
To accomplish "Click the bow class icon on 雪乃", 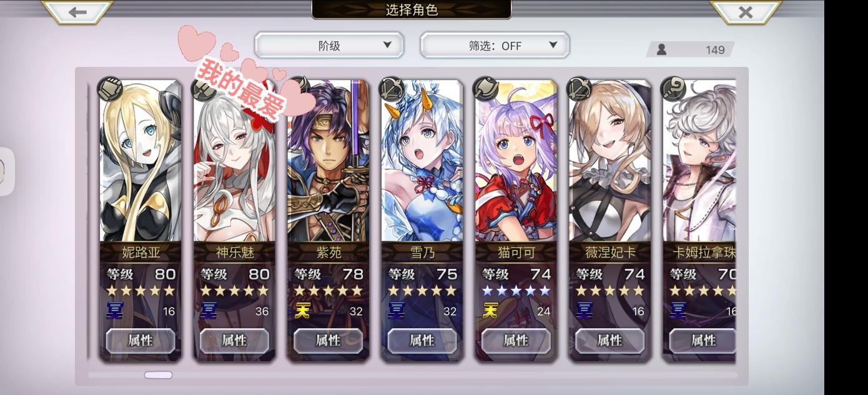I will click(392, 89).
